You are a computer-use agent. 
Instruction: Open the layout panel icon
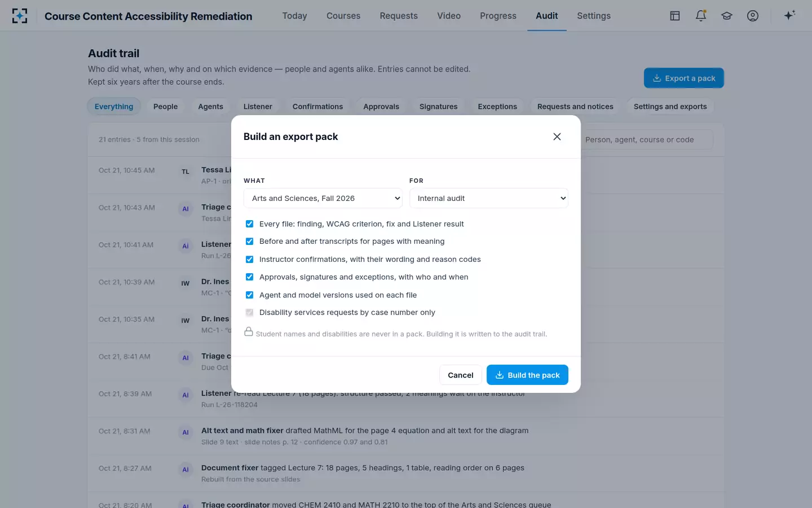click(675, 16)
